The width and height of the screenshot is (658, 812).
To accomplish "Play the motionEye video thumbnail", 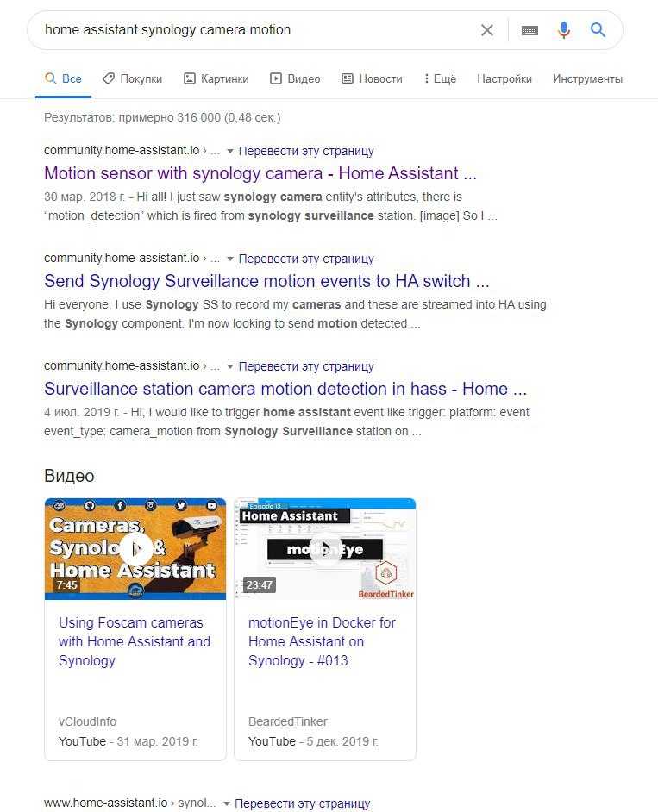I will (325, 549).
